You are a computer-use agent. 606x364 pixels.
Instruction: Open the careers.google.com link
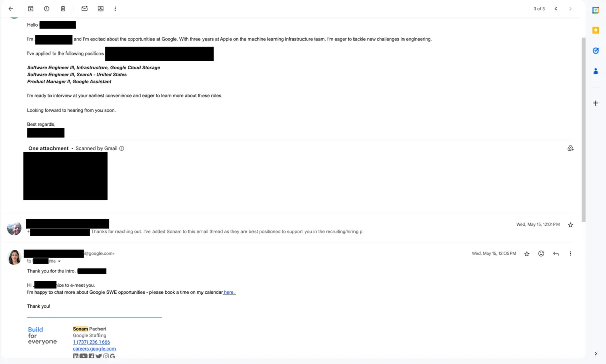click(94, 349)
